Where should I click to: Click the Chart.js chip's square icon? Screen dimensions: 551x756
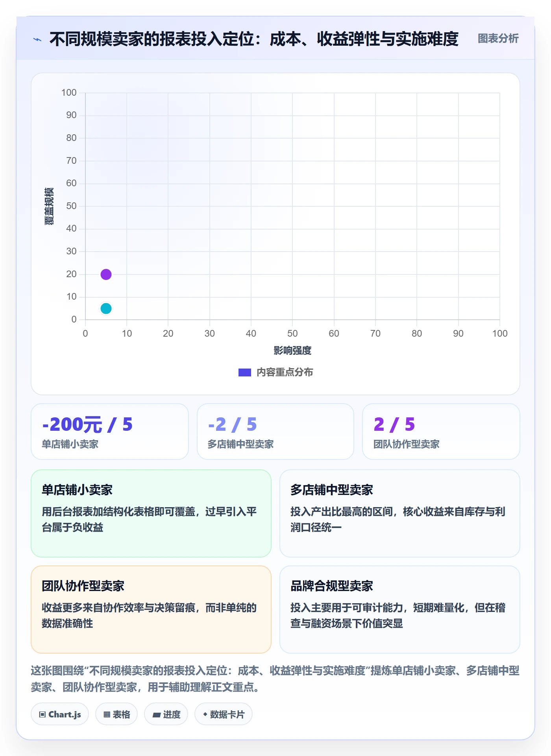click(43, 714)
